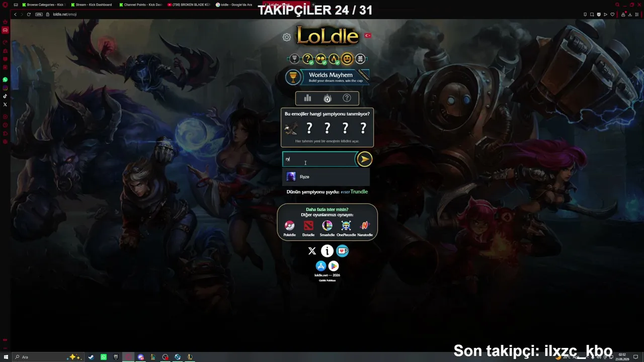Click yesterday's champion name Trundle

(x=359, y=192)
